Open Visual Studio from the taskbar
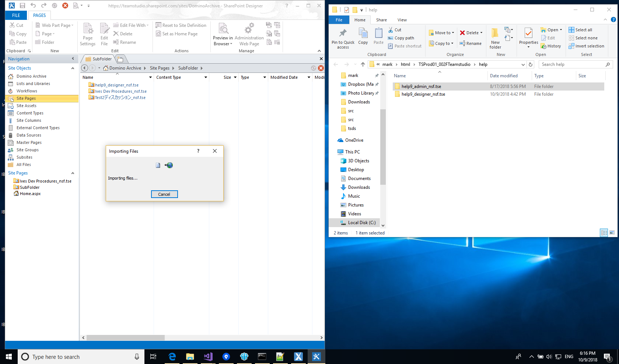This screenshot has width=619, height=364. click(x=208, y=356)
